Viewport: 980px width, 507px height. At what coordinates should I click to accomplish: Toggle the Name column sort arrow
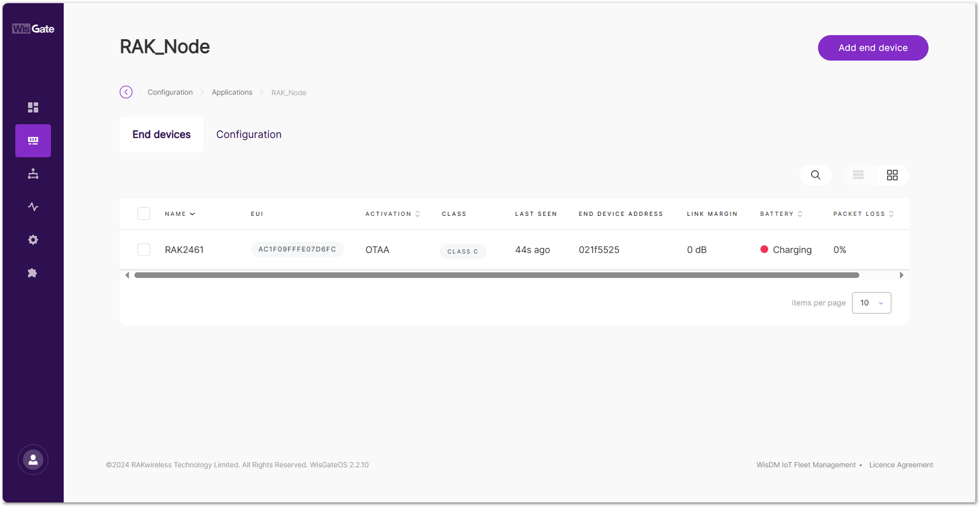192,214
